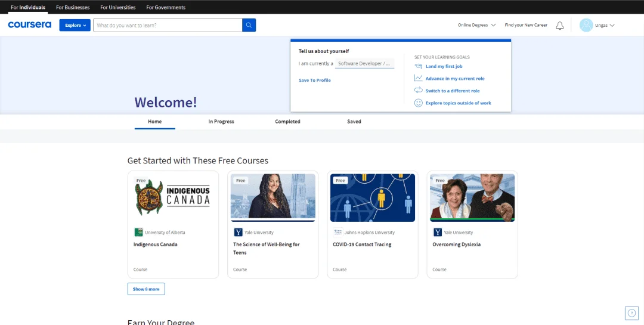
Task: Click the Ungas profile avatar
Action: click(x=586, y=25)
